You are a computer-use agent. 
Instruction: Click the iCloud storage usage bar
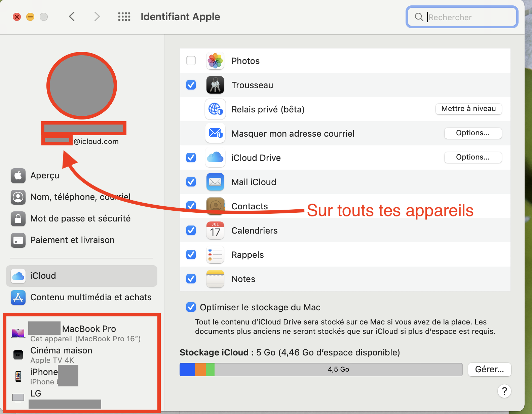[x=321, y=370]
